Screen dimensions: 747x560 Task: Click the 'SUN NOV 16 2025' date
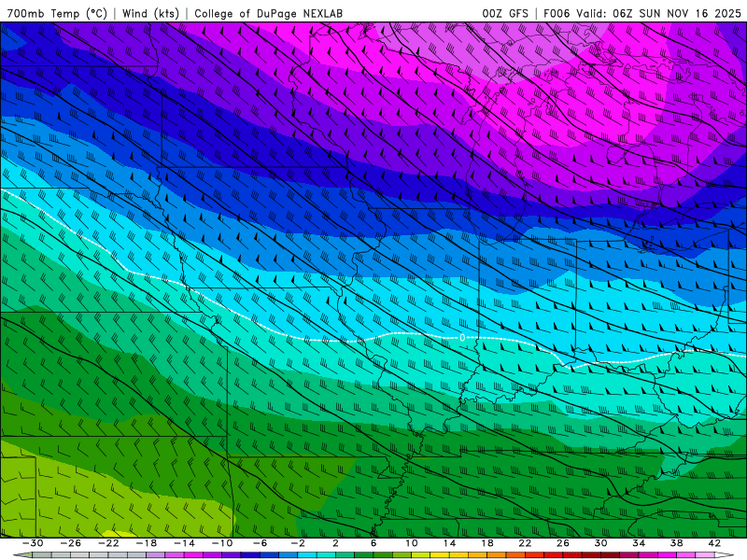tap(690, 13)
